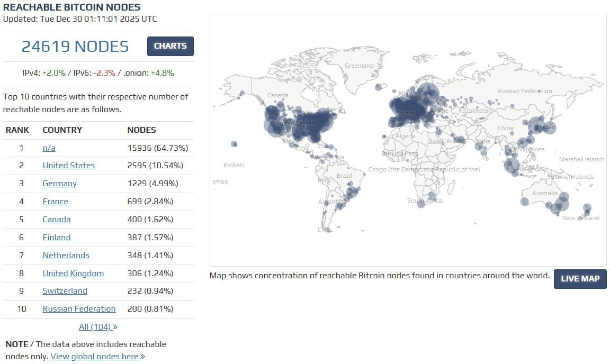Open the United States link
The height and width of the screenshot is (364, 610).
68,166
